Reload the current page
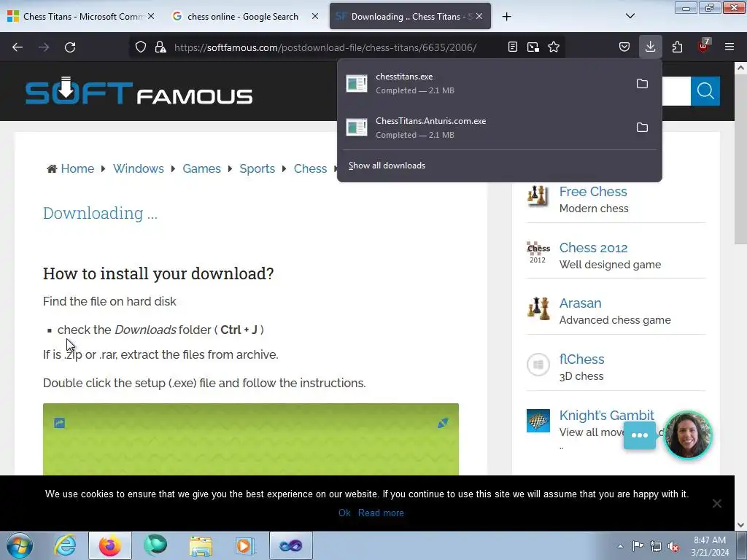 pos(70,47)
